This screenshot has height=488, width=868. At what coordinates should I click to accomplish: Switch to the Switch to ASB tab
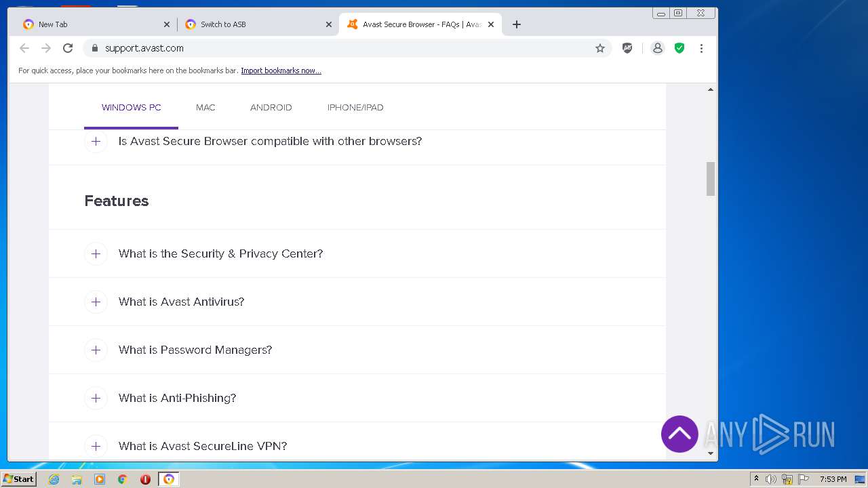click(258, 24)
